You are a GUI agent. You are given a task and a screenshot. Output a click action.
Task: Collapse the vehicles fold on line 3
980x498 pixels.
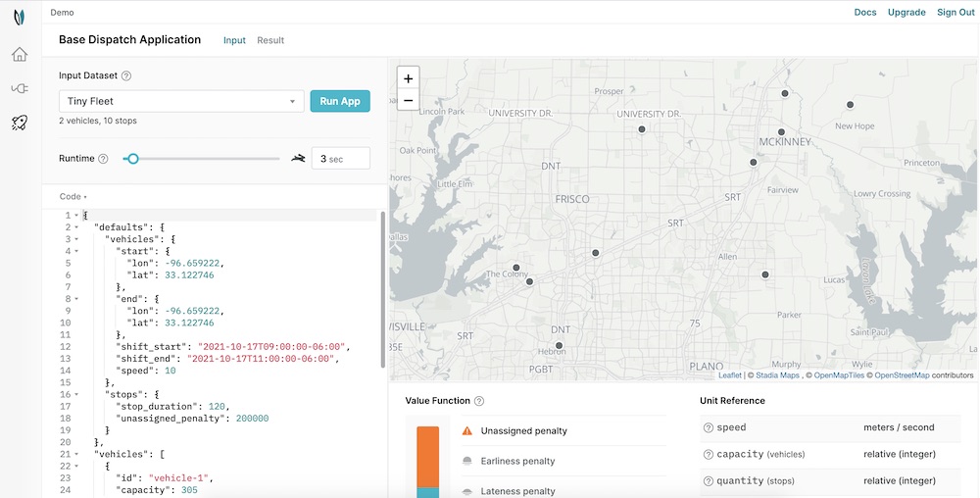pyautogui.click(x=76, y=239)
